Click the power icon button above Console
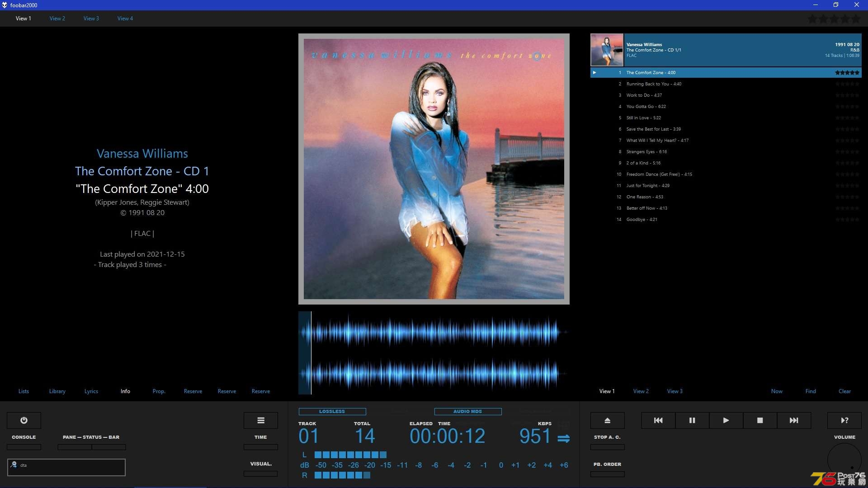Image resolution: width=868 pixels, height=488 pixels. point(24,420)
